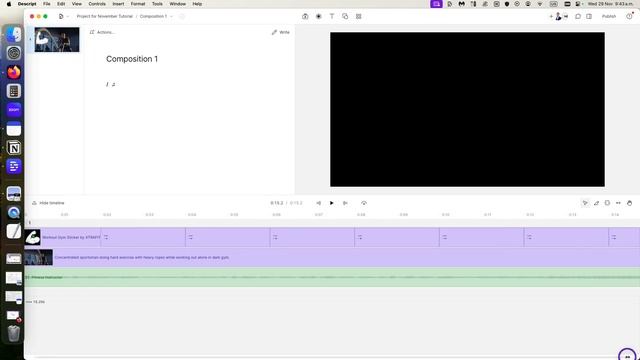Open Firefox from the Dock

(x=13, y=72)
